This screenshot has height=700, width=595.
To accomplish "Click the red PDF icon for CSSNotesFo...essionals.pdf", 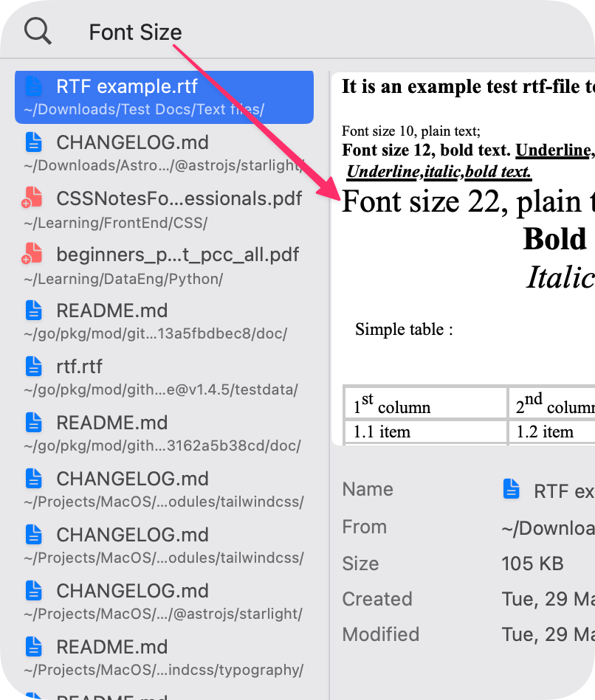I will (32, 198).
